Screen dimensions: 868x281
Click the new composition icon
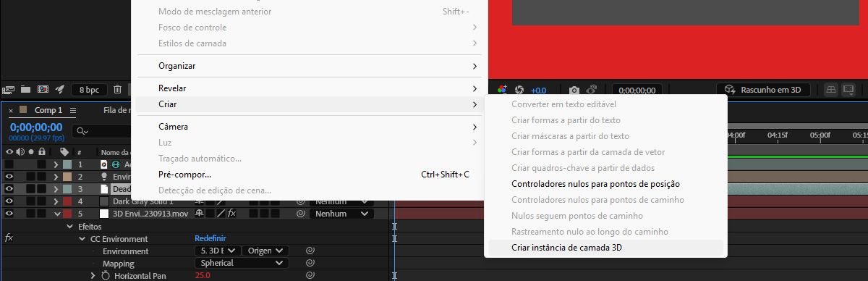(43, 90)
